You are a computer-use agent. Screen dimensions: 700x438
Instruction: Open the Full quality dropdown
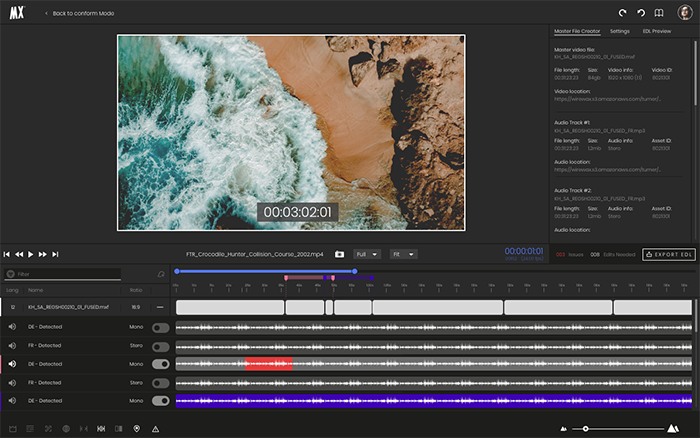[x=367, y=254]
